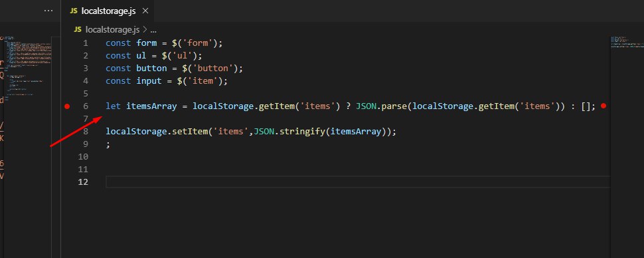The height and width of the screenshot is (258, 644).
Task: Click the lone semicolon on line 9
Action: [x=108, y=144]
